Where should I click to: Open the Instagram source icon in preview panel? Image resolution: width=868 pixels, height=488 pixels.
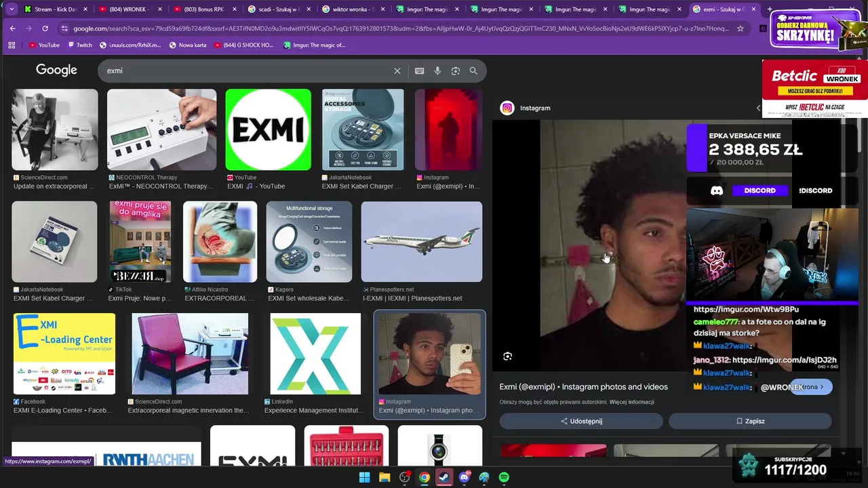click(x=507, y=108)
